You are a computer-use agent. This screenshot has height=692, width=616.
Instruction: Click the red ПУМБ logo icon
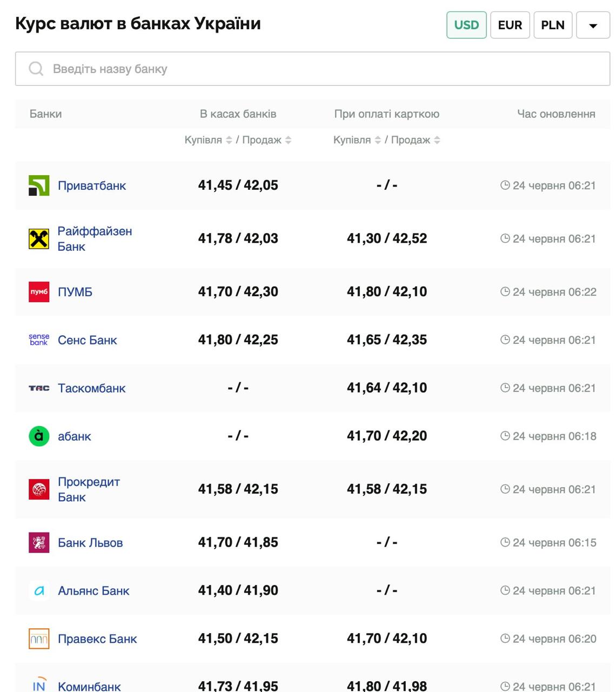point(39,292)
